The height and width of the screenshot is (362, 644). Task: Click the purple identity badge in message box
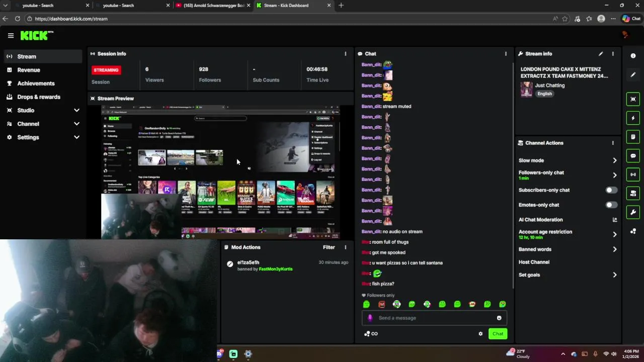point(370,318)
